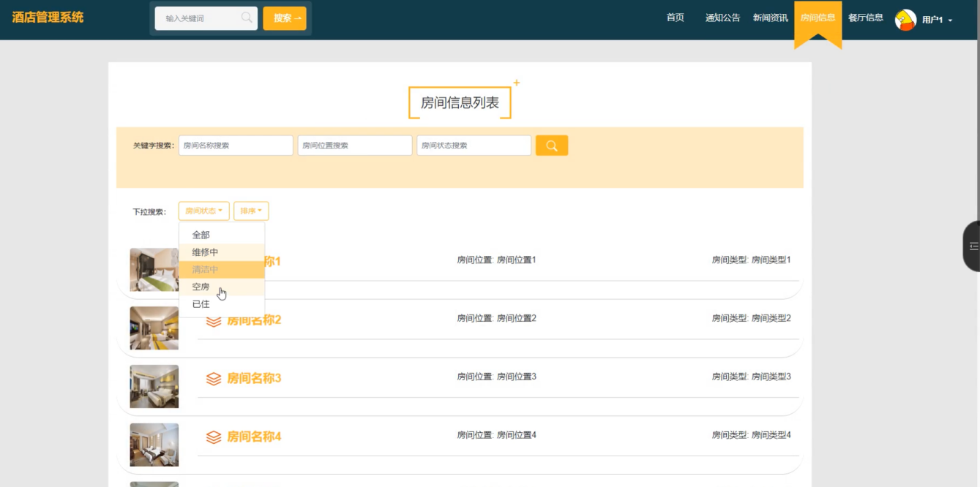Open 新闻资讯 in the navigation bar
The image size is (980, 487).
point(771,18)
